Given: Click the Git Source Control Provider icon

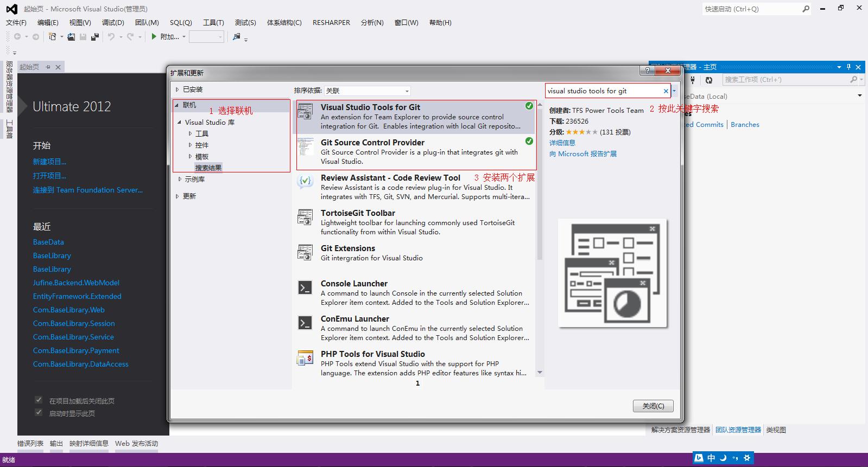Looking at the screenshot, I should 305,146.
